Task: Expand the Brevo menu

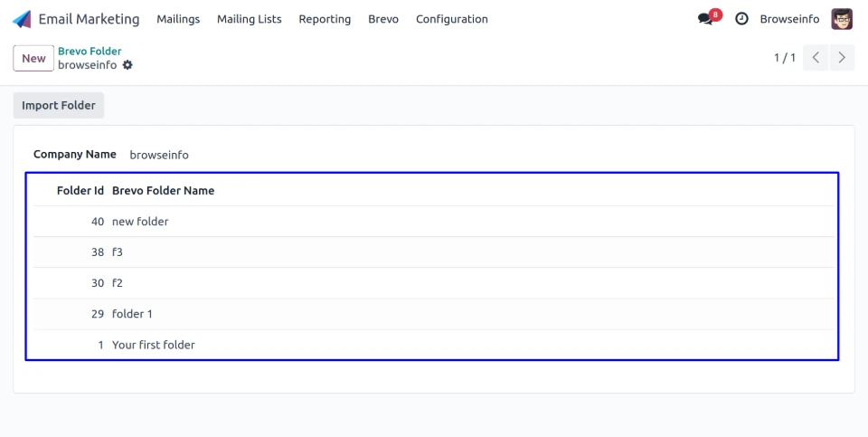Action: pos(383,19)
